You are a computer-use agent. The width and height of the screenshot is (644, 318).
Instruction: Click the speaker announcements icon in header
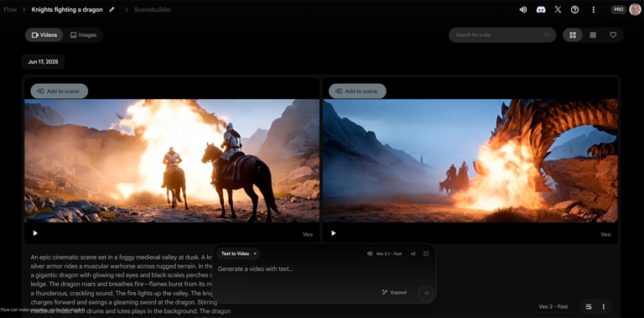pyautogui.click(x=523, y=10)
